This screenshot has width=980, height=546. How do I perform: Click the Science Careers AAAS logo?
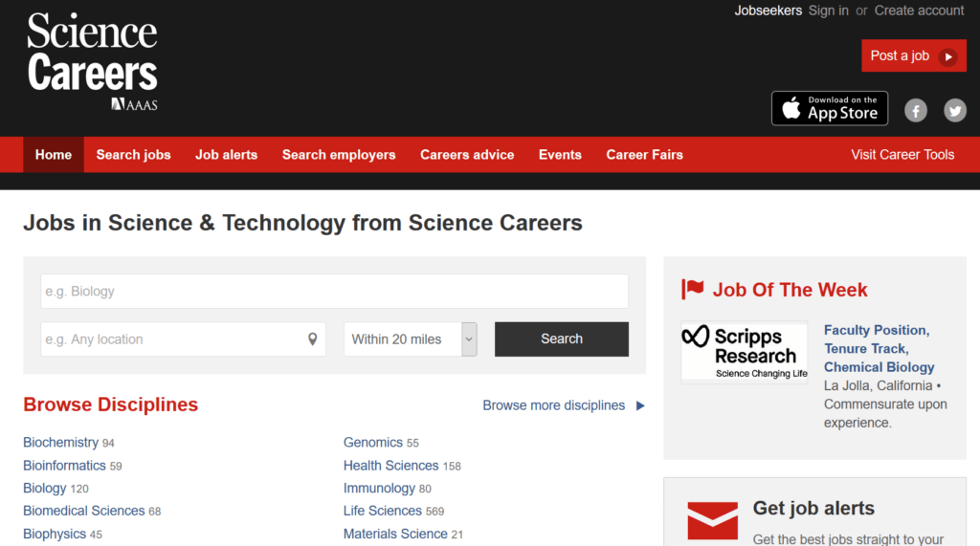tap(92, 61)
